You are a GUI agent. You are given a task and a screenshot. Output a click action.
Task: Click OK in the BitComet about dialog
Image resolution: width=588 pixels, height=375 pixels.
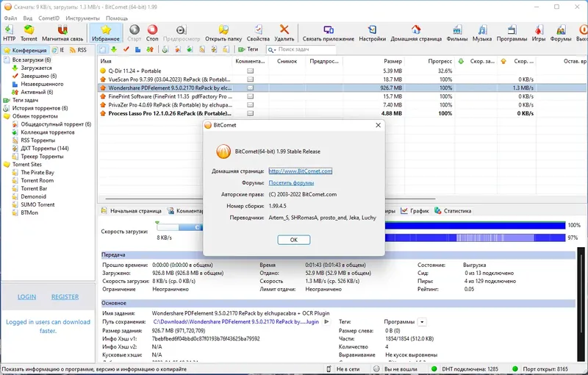[x=293, y=240]
